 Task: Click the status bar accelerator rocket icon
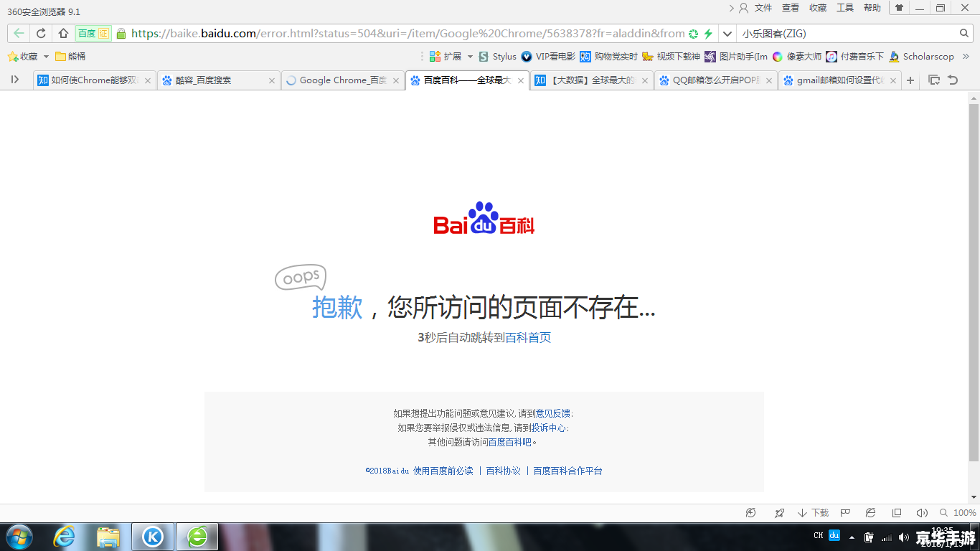pyautogui.click(x=779, y=513)
